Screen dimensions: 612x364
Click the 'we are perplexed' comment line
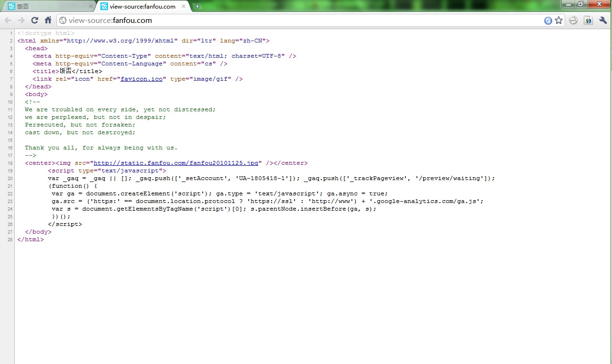point(96,117)
